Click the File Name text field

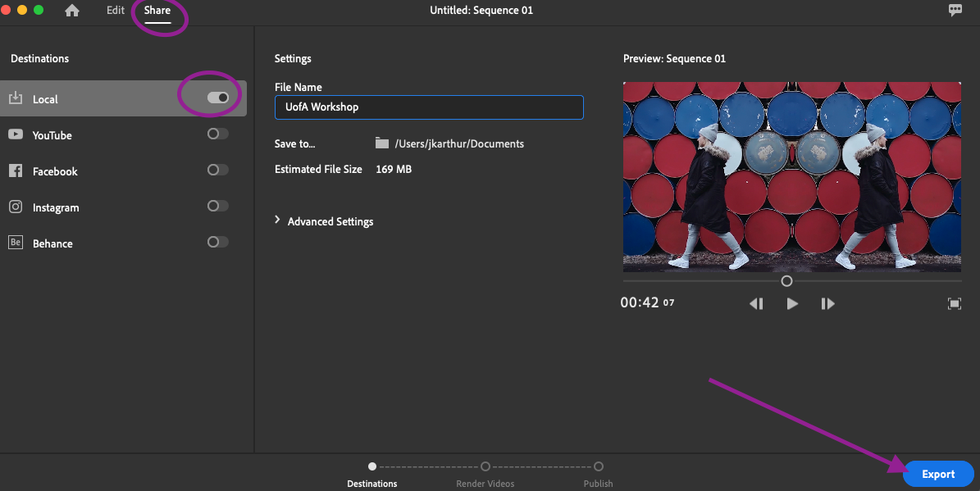429,107
